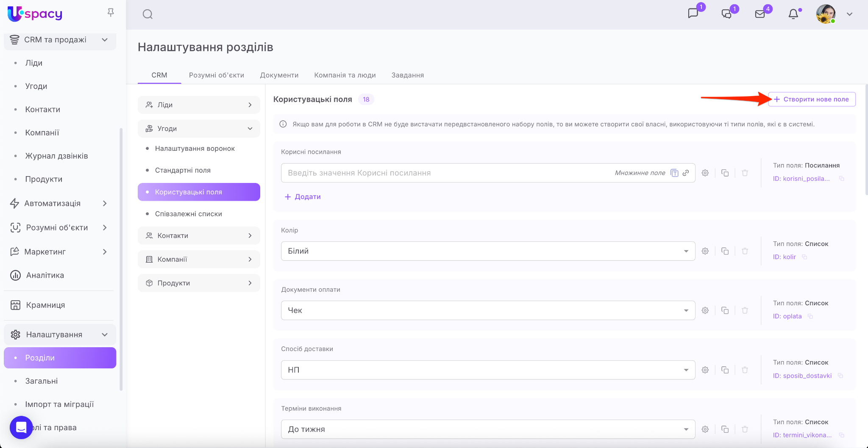Switch to the Розумні об'єкти tab
868x448 pixels.
[216, 75]
